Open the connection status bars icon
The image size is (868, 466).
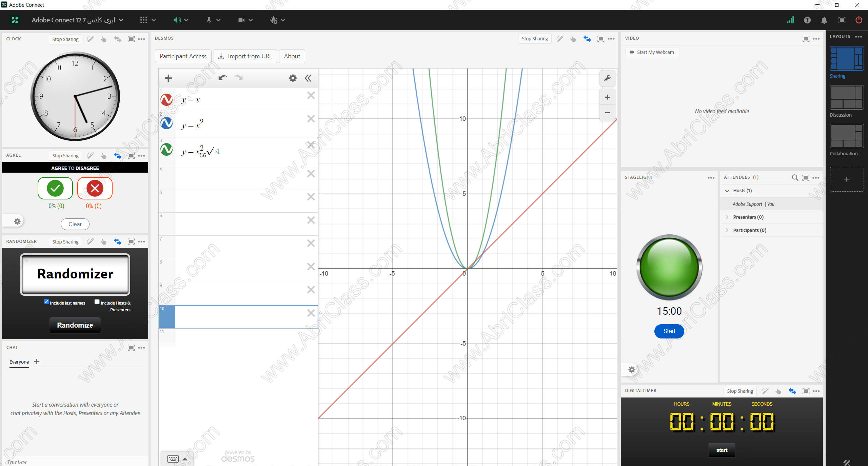(790, 20)
